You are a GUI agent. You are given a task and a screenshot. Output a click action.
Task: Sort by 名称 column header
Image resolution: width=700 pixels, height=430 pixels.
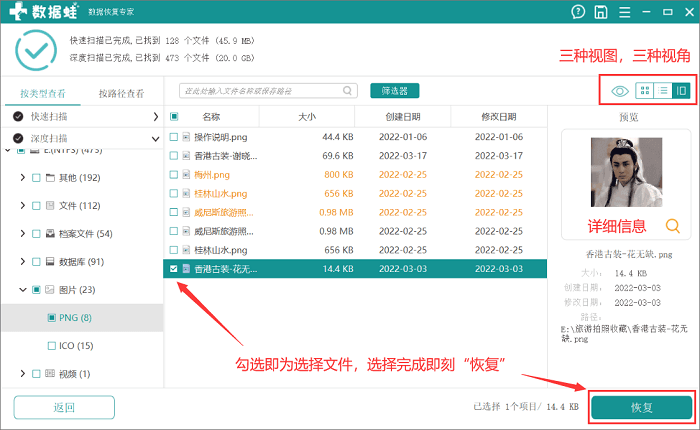point(211,117)
